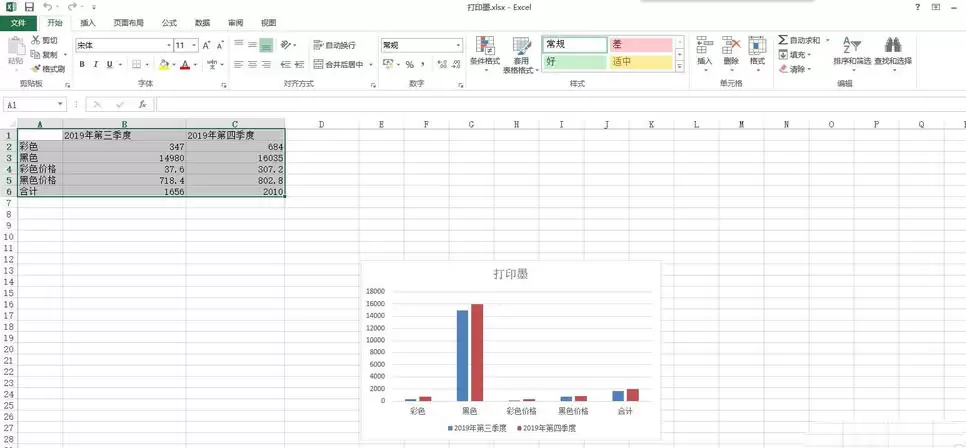Switch to the Insert (插入) ribbon tab
Viewport: 966px width, 448px height.
coord(88,23)
